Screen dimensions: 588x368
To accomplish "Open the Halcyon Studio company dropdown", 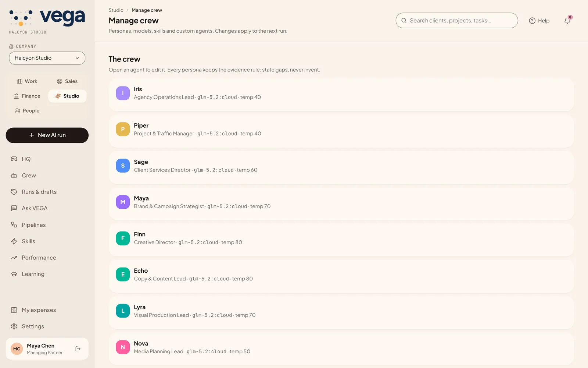I will [x=47, y=58].
